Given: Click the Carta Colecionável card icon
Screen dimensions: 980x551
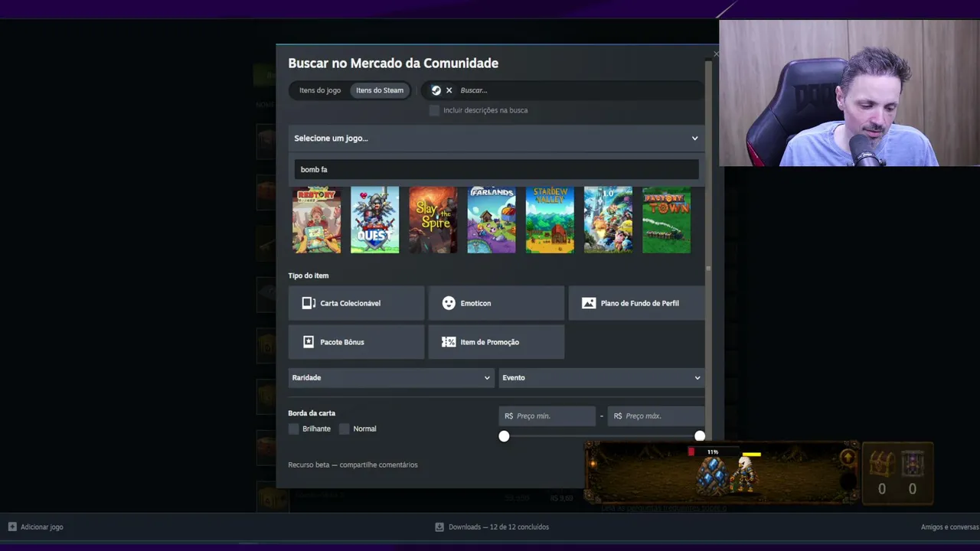Looking at the screenshot, I should tap(309, 303).
